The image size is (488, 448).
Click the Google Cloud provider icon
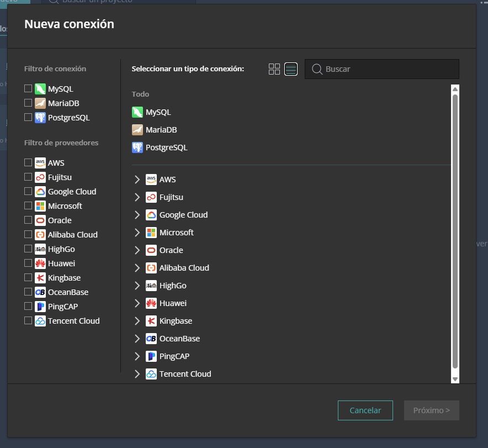[x=150, y=215]
